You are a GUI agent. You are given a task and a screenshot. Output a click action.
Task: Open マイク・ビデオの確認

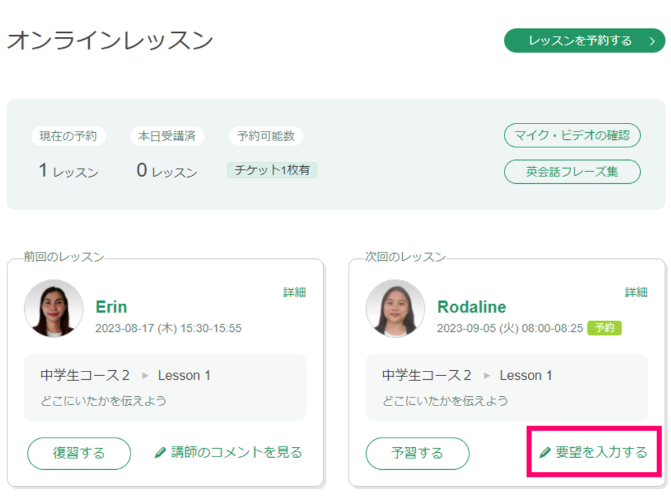[572, 135]
